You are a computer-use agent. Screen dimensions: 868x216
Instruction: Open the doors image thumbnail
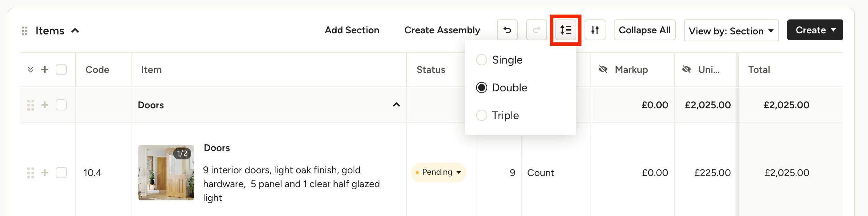coord(166,173)
